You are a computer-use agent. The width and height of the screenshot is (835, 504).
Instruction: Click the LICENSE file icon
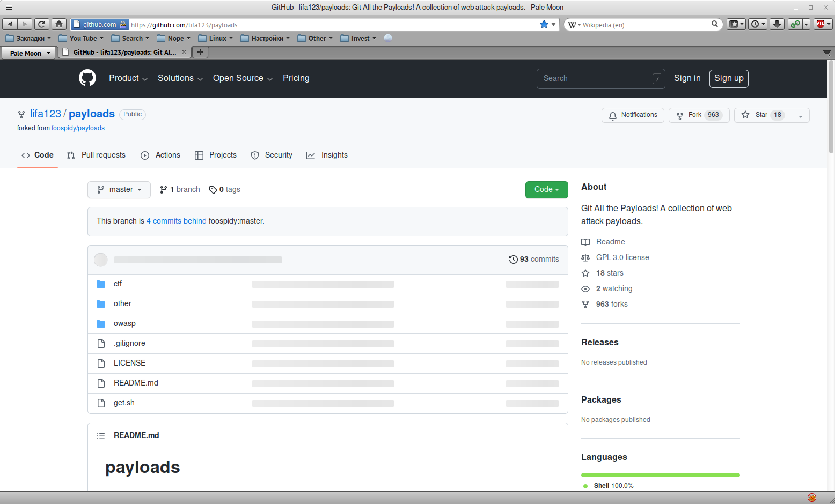click(101, 364)
